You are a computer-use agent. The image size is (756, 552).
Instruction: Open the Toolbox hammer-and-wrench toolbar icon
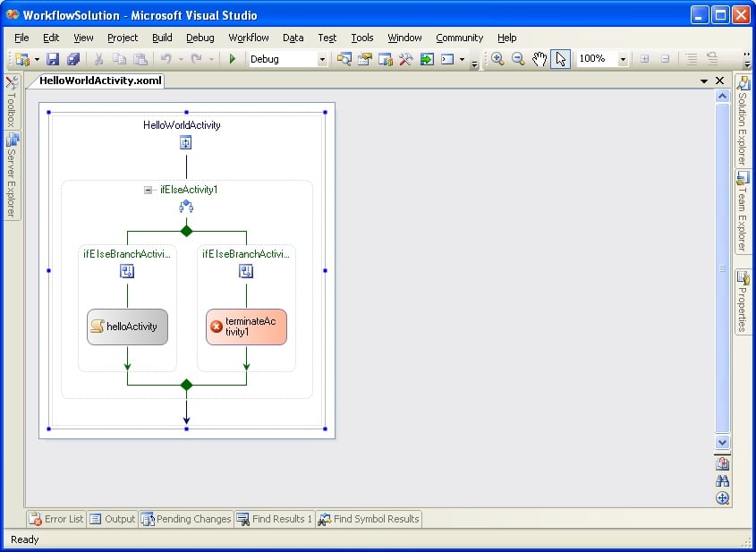406,59
